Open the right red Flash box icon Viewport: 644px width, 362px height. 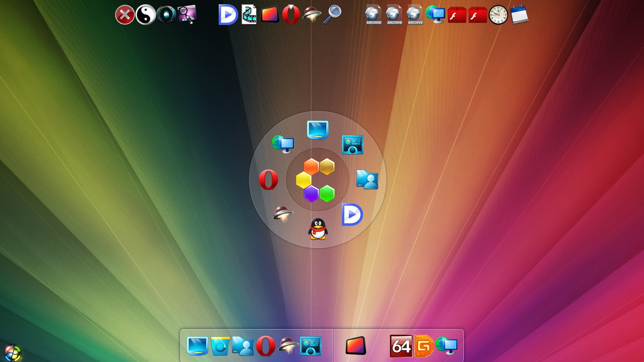[x=478, y=15]
